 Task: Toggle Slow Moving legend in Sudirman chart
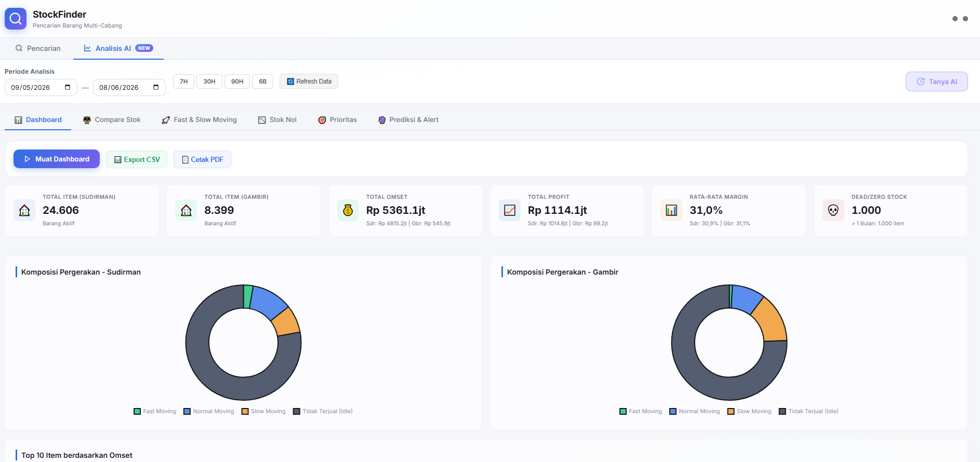coord(263,411)
